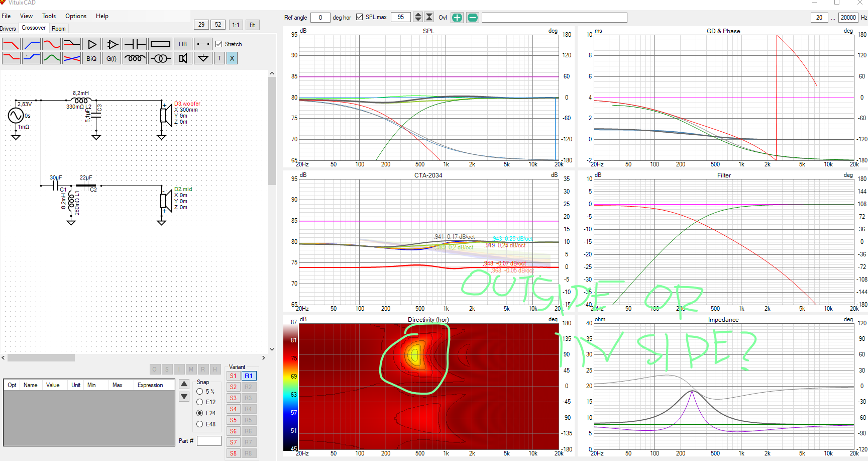Image resolution: width=868 pixels, height=461 pixels.
Task: Click the Part # input field
Action: pos(209,441)
